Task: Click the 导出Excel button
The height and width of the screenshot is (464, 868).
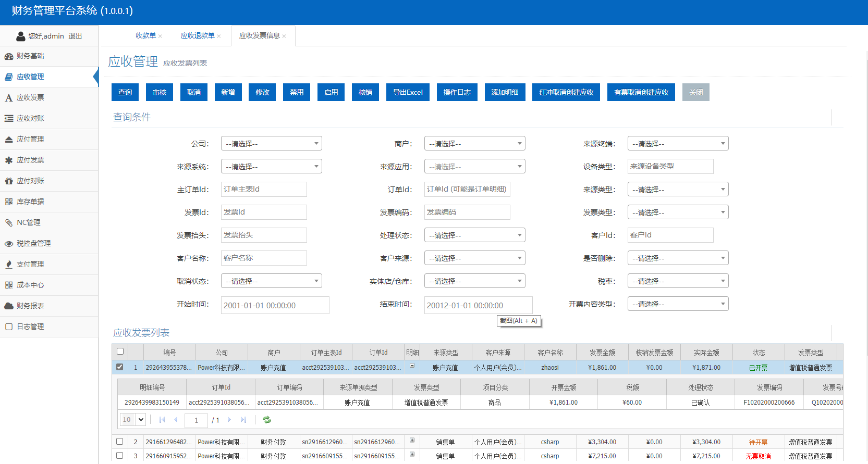Action: [408, 92]
